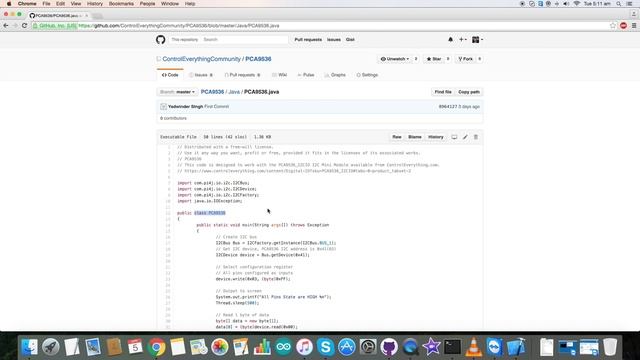Open the Apple menu
This screenshot has width=640, height=360.
click(x=9, y=4)
